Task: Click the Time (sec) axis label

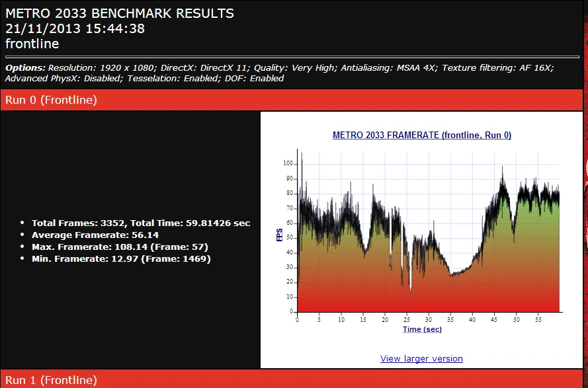Action: pyautogui.click(x=422, y=329)
